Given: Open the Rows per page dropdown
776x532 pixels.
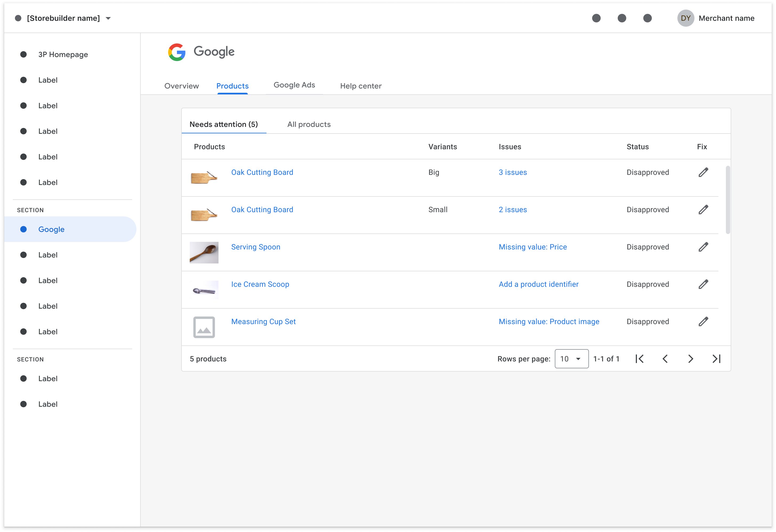Looking at the screenshot, I should [571, 359].
